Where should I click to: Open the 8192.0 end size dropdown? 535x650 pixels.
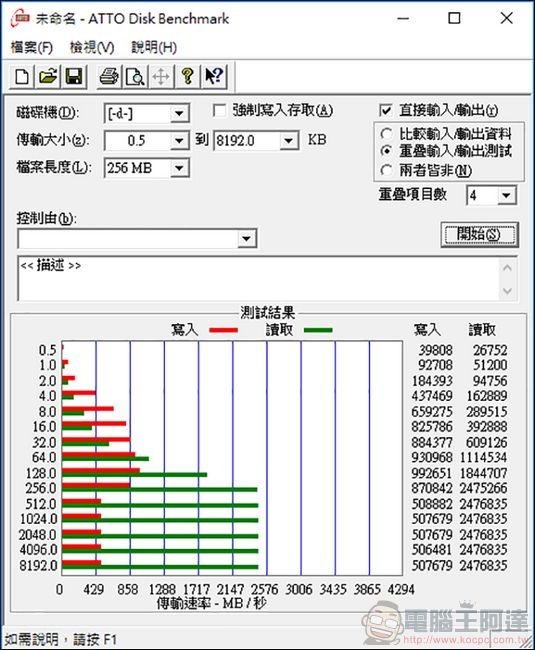pos(288,141)
